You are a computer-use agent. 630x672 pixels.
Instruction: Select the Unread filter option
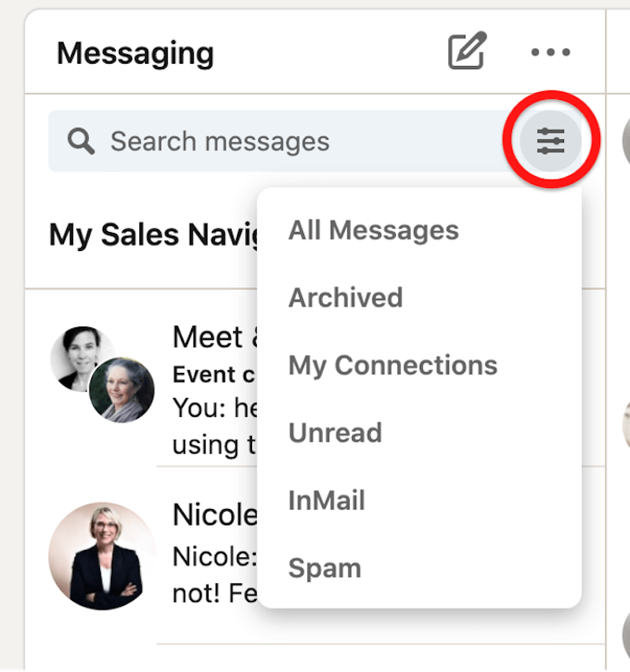point(335,432)
